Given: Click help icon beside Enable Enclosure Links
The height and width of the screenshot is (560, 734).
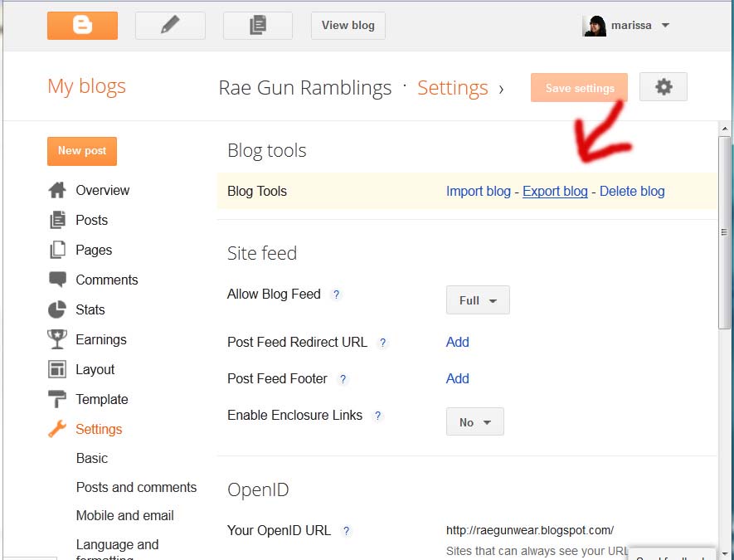Looking at the screenshot, I should [x=377, y=416].
